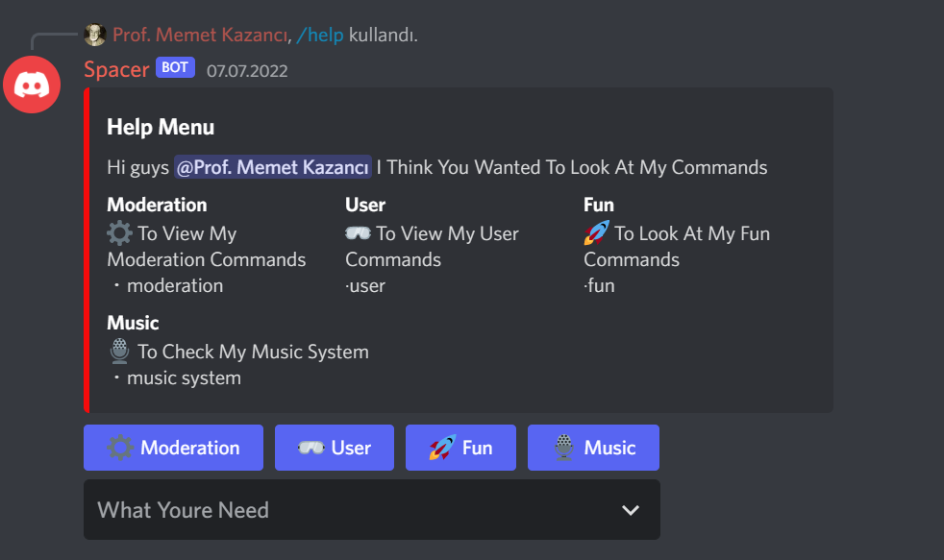Click the gear icon in the Moderation button
The image size is (944, 560).
pos(121,448)
